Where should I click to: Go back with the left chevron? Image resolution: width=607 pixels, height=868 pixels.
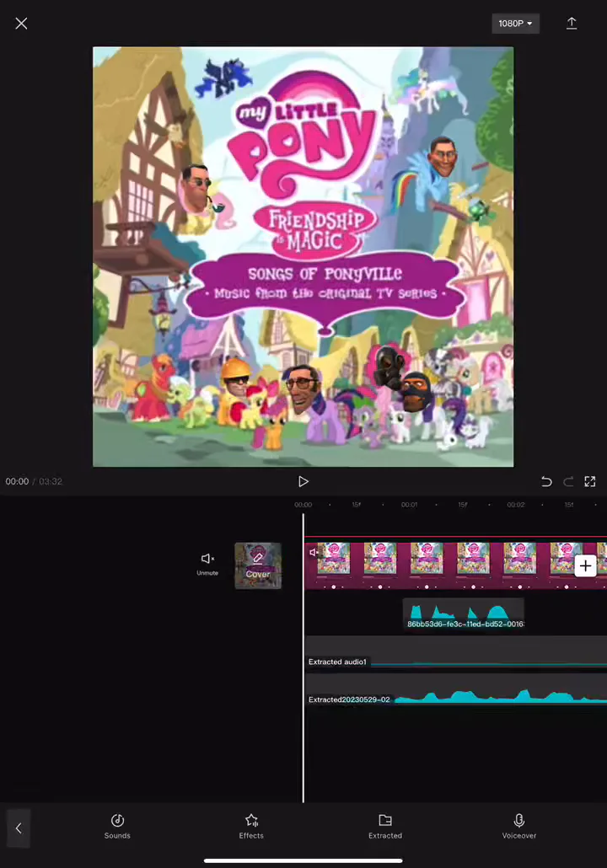(19, 828)
